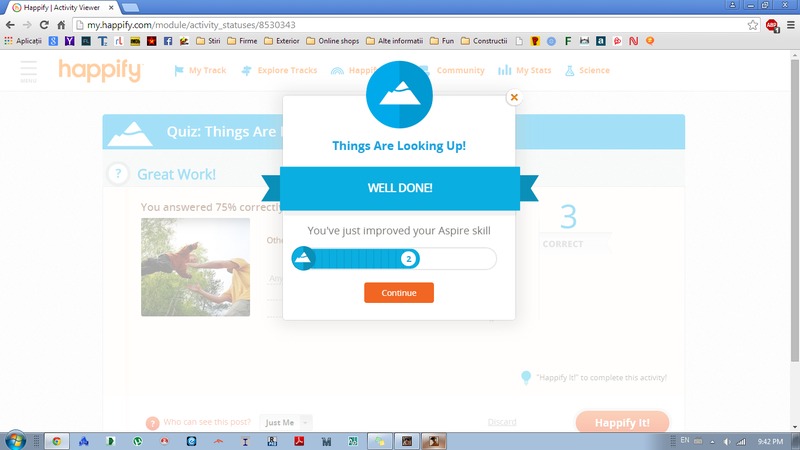Click the address bar URL
800x450 pixels.
[191, 25]
